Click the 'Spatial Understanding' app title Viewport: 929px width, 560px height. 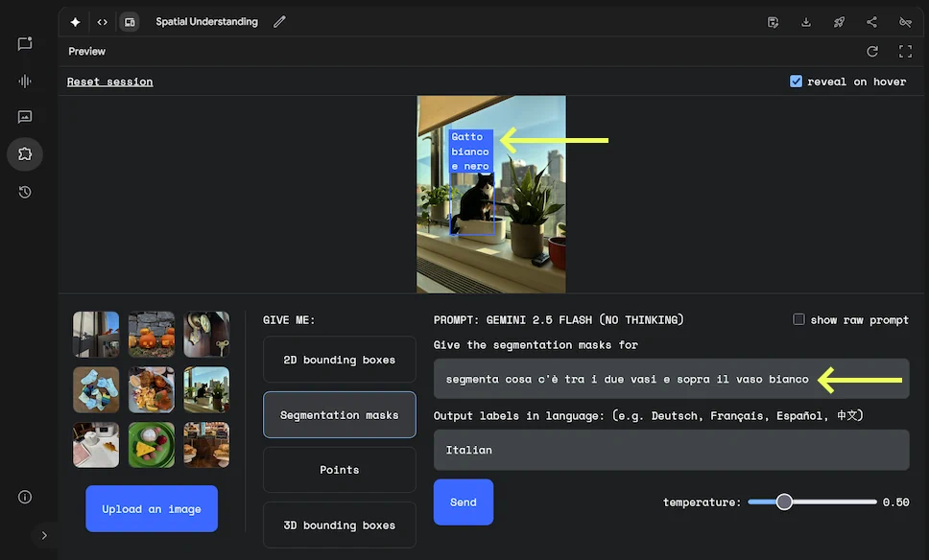click(206, 22)
